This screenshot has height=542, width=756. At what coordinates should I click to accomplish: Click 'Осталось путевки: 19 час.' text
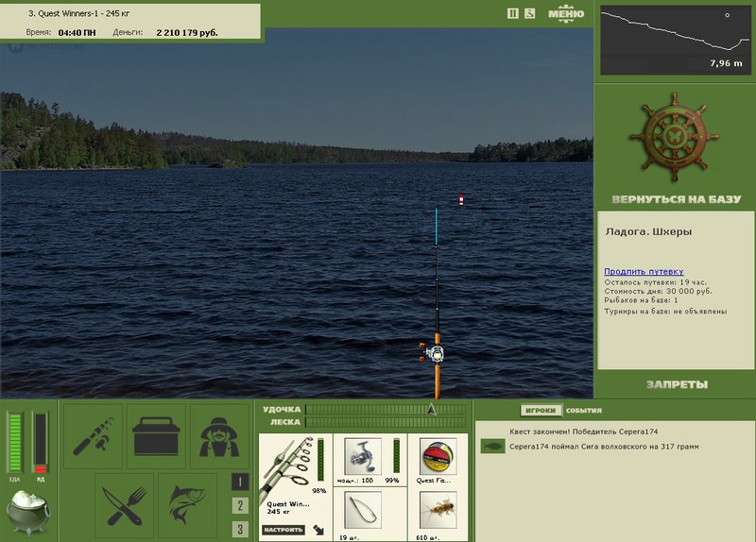[655, 282]
